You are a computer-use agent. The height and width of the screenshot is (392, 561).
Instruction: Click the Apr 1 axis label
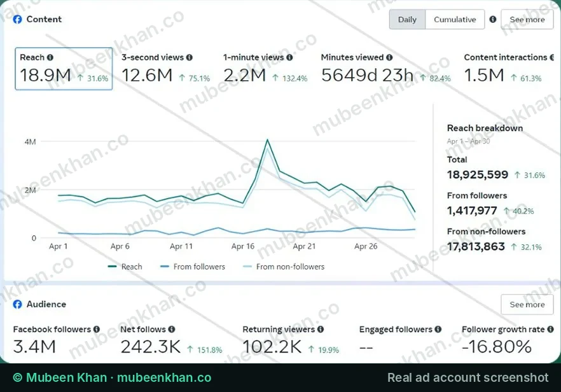(x=58, y=246)
